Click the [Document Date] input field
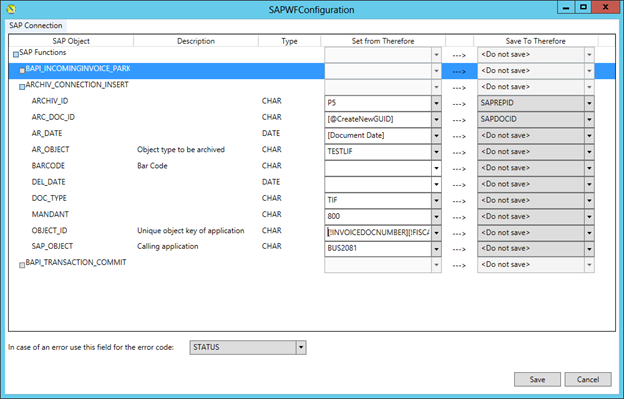The height and width of the screenshot is (399, 624). point(378,136)
